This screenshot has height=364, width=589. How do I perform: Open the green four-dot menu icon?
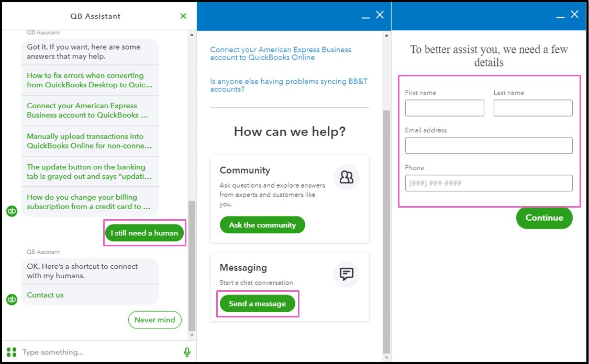[12, 352]
